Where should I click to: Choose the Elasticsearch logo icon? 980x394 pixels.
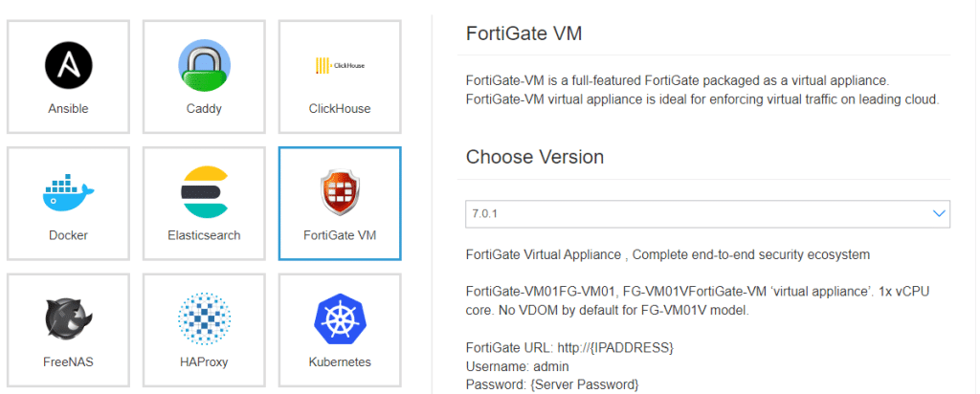(x=204, y=192)
